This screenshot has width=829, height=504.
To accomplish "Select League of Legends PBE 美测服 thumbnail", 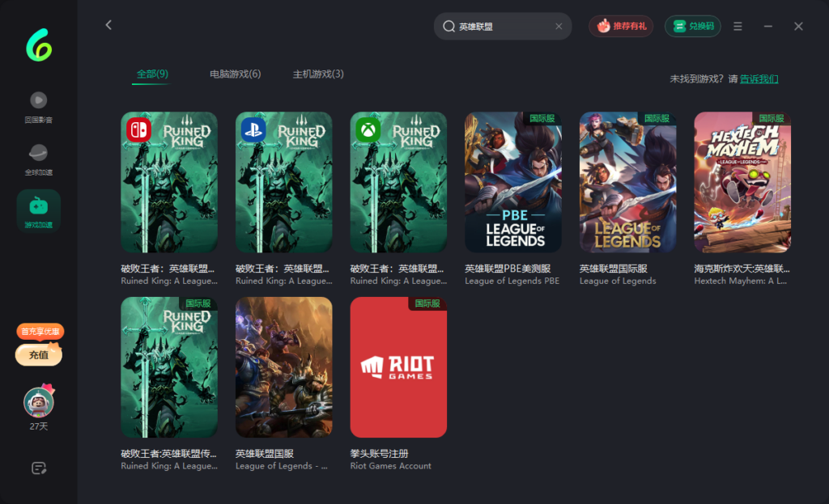I will click(x=513, y=182).
